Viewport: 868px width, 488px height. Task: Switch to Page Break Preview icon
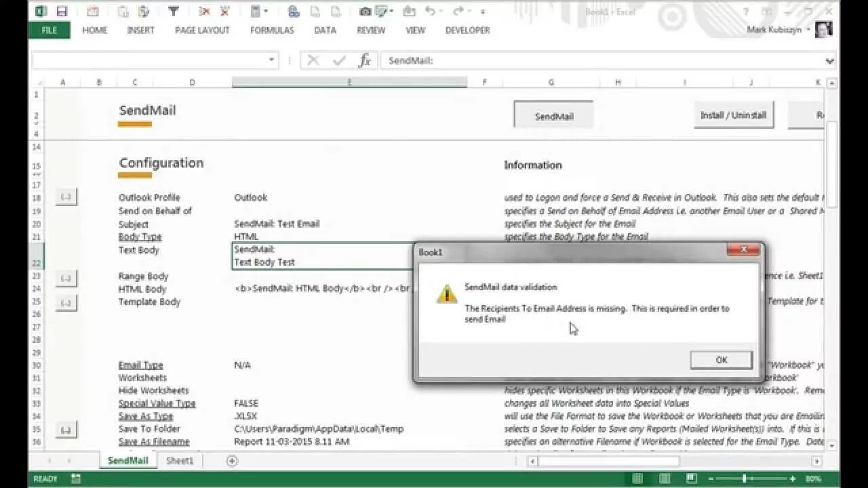click(x=692, y=479)
